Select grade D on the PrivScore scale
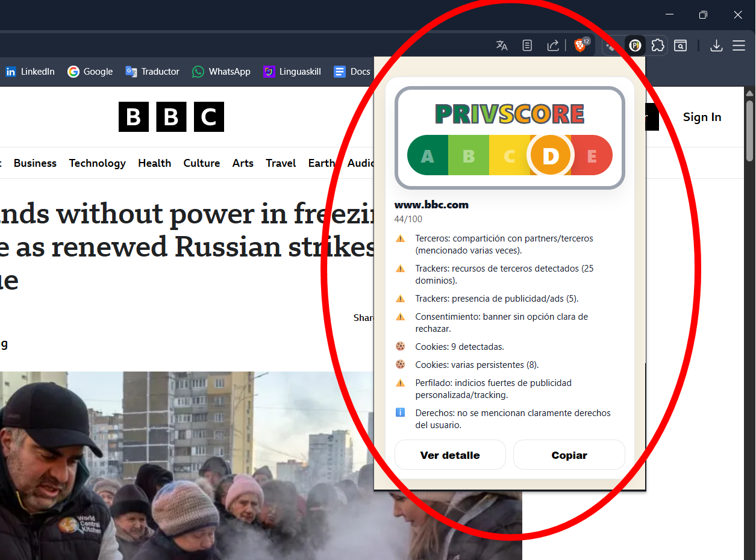The height and width of the screenshot is (560, 756). click(549, 155)
